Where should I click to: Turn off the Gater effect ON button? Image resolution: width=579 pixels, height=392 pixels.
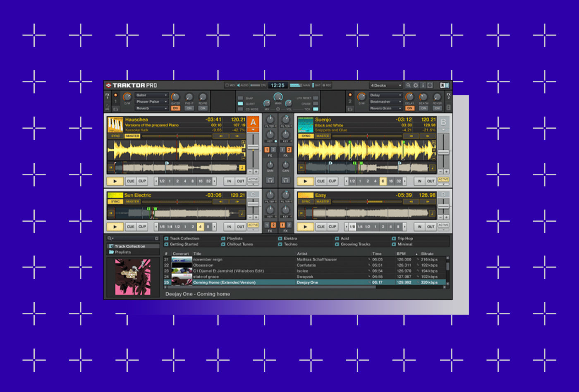[x=175, y=108]
